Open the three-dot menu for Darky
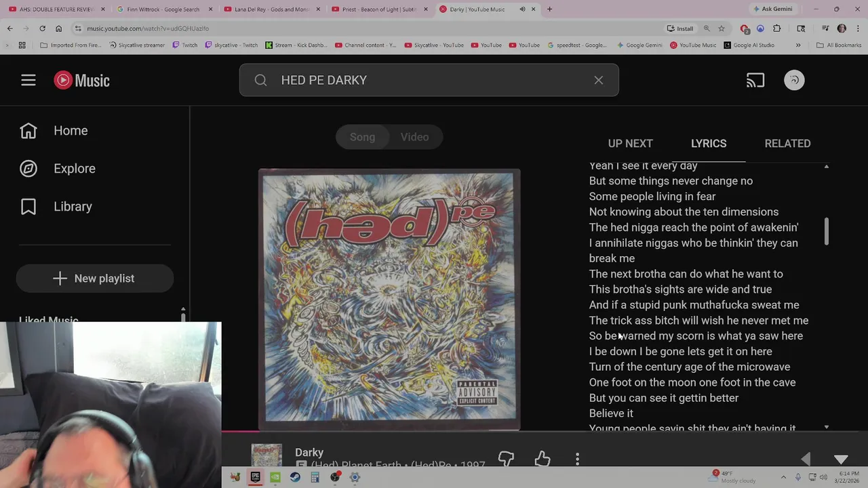The height and width of the screenshot is (488, 868). (x=577, y=460)
